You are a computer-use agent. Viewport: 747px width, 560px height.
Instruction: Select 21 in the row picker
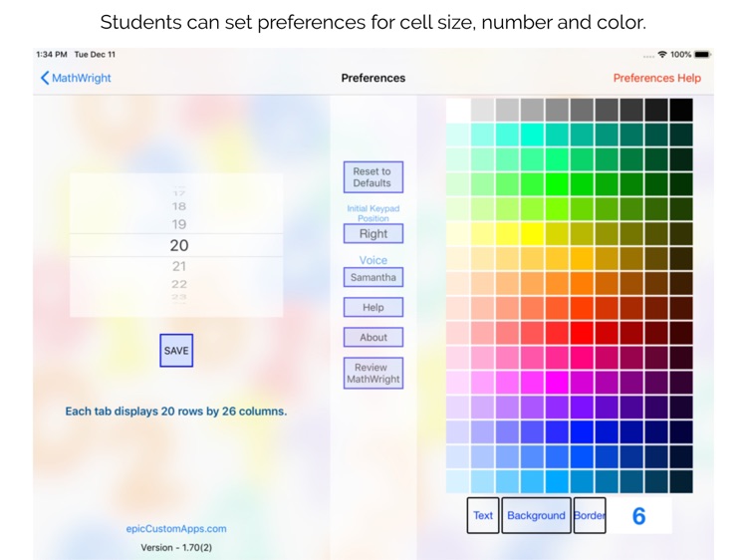pos(179,266)
